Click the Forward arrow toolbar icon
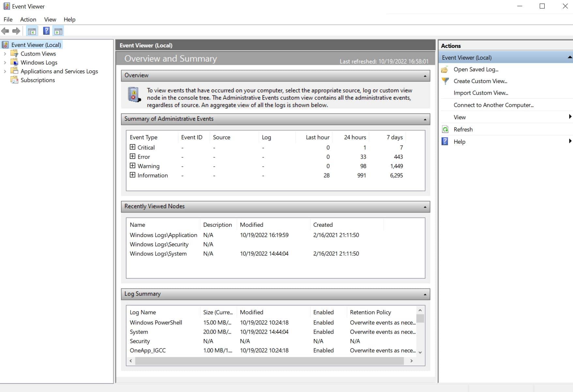Screen dimensions: 573x392 (16, 31)
